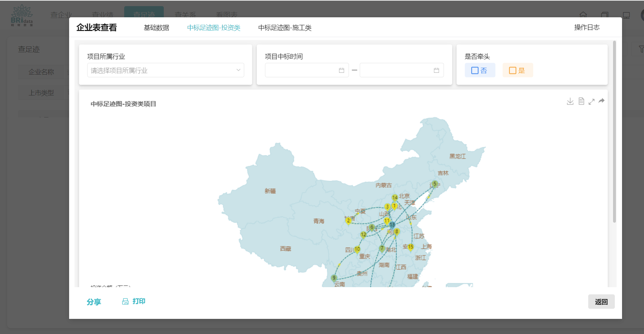
Task: Click 青海 label on the map
Action: 319,221
